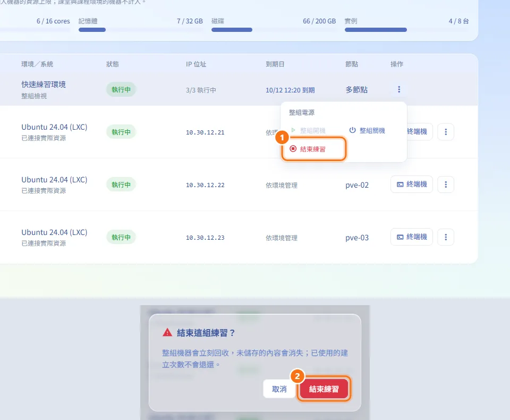
Task: Click the 7 / 32 GB memory value
Action: (190, 21)
